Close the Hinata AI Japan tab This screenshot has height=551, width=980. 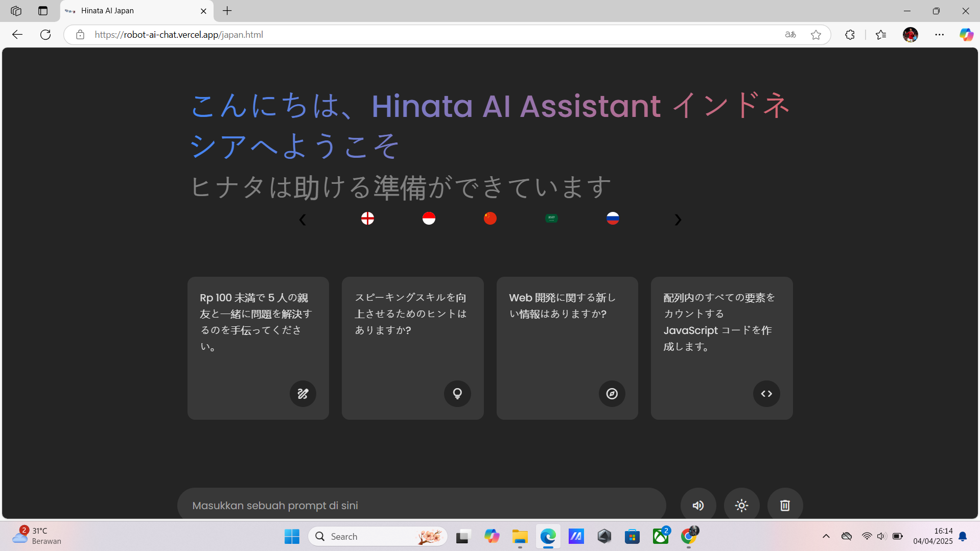(203, 11)
